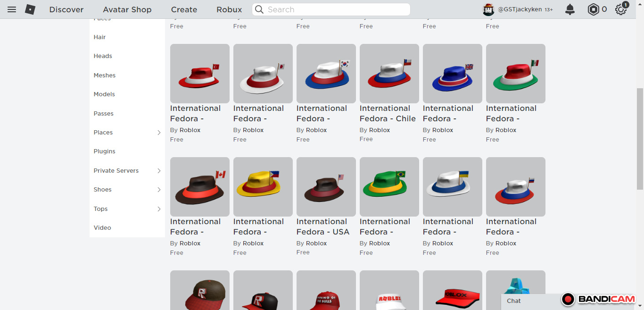Go to the Avatar Shop tab
The image size is (644, 310).
127,9
